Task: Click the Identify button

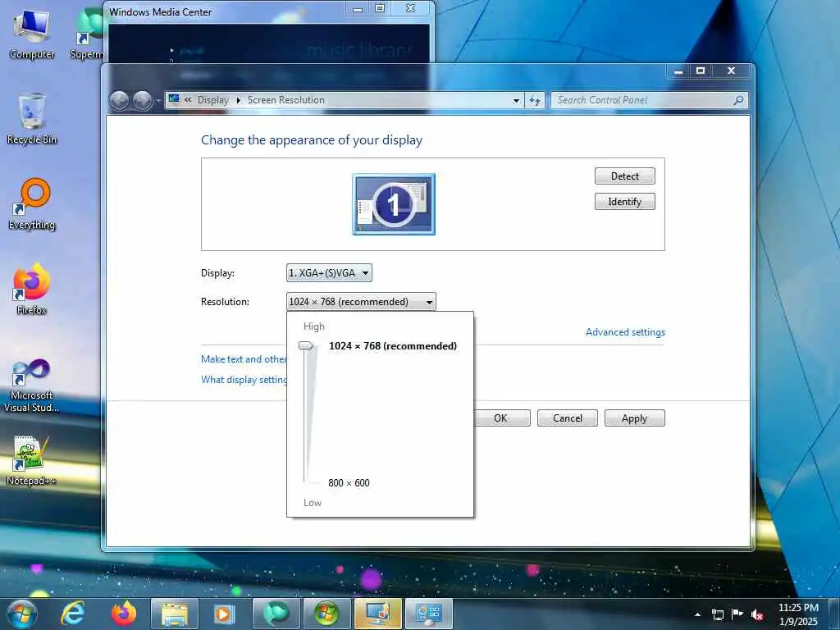Action: pos(624,202)
